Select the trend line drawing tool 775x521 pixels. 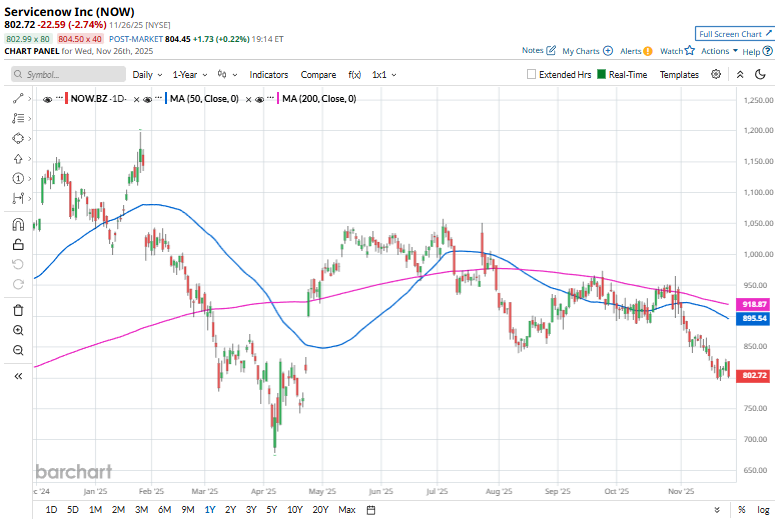(x=18, y=98)
